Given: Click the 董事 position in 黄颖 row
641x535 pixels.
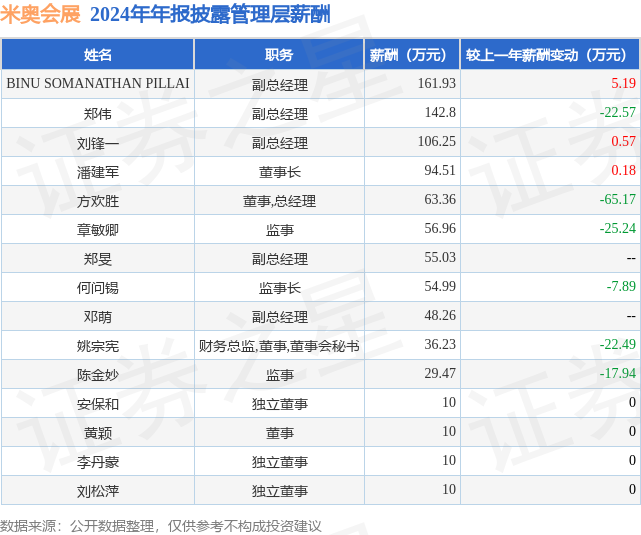Looking at the screenshot, I should (x=280, y=433).
